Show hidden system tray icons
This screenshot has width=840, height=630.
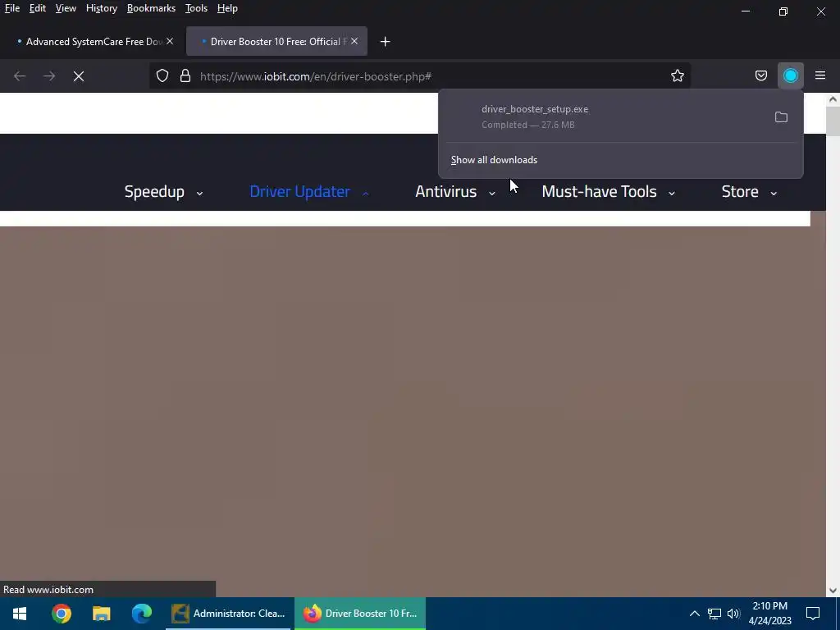[694, 614]
